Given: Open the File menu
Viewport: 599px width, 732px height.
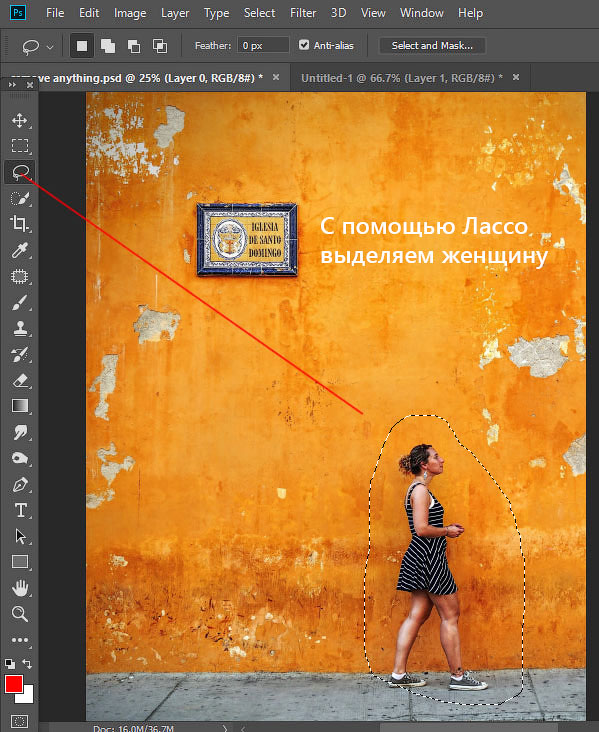Looking at the screenshot, I should [55, 13].
